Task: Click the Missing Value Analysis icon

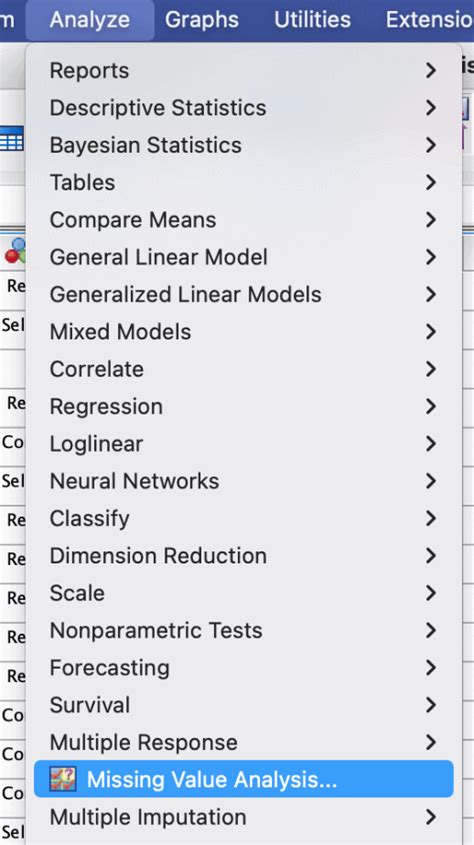Action: point(63,779)
